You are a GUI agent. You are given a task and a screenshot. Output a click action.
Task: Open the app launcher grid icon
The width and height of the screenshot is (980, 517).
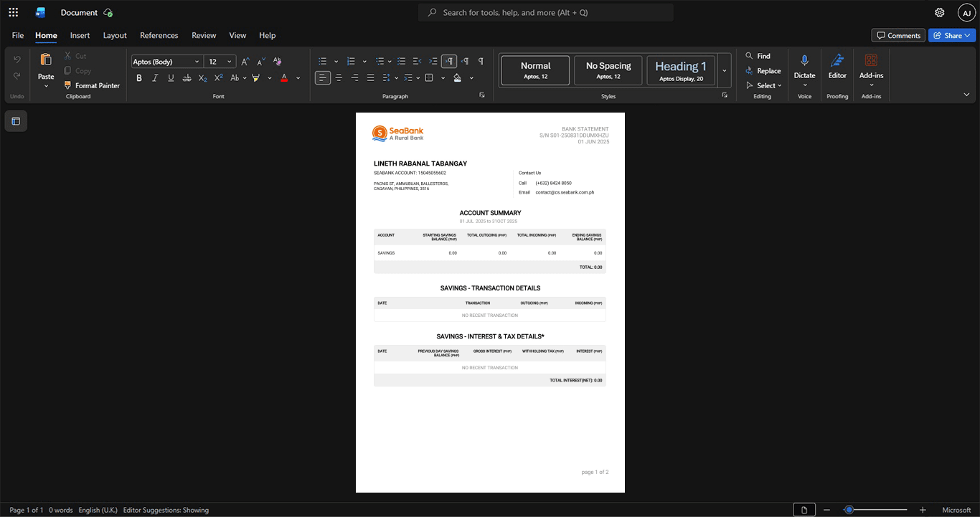pyautogui.click(x=13, y=12)
